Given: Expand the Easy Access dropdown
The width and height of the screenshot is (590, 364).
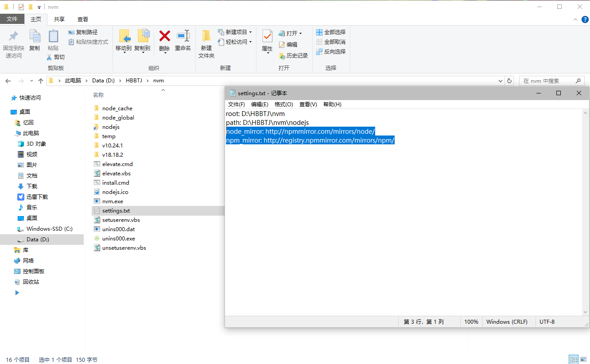Looking at the screenshot, I should tap(250, 42).
